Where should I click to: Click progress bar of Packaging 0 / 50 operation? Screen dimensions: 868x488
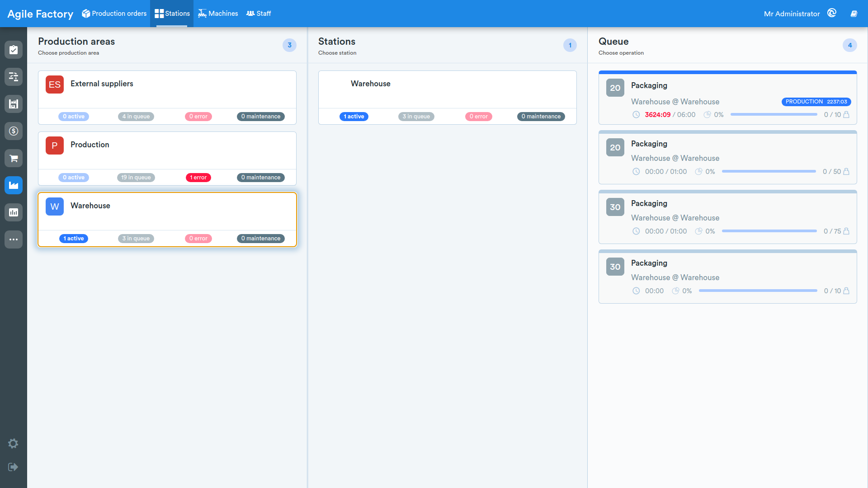[x=769, y=171]
